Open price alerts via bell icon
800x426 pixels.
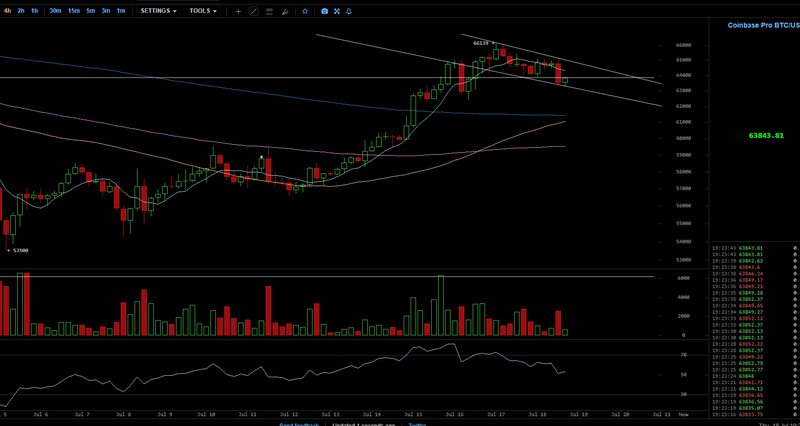pos(348,11)
